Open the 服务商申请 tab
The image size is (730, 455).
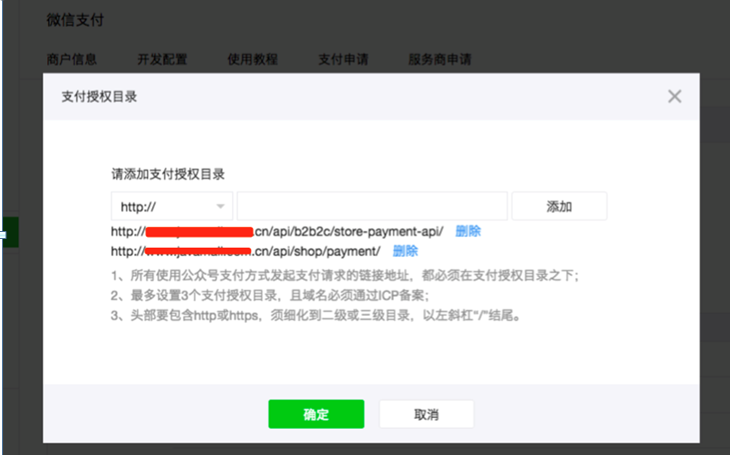point(439,58)
